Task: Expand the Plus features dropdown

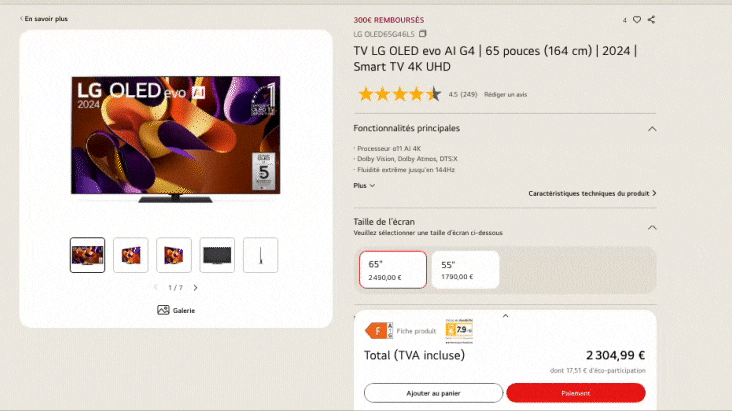Action: click(x=364, y=185)
